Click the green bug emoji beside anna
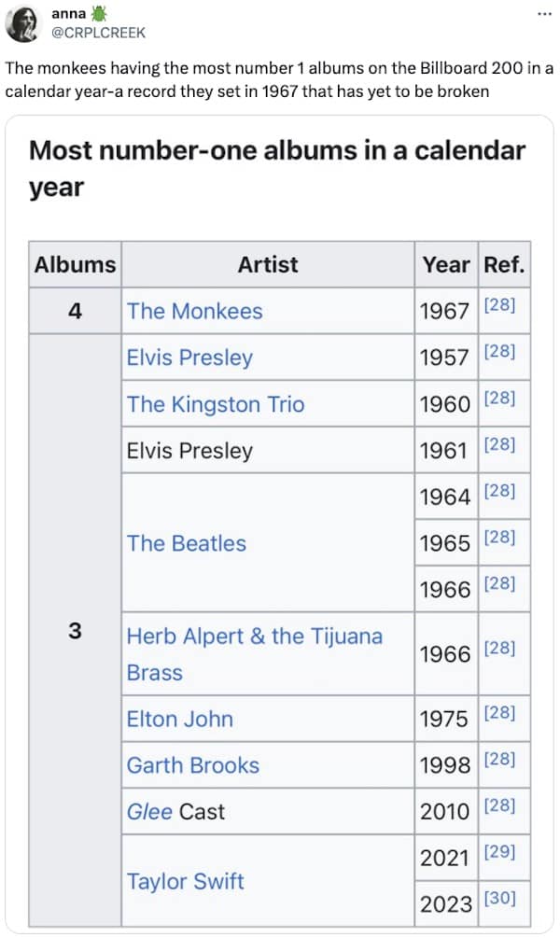The width and height of the screenshot is (560, 938). pos(101,13)
